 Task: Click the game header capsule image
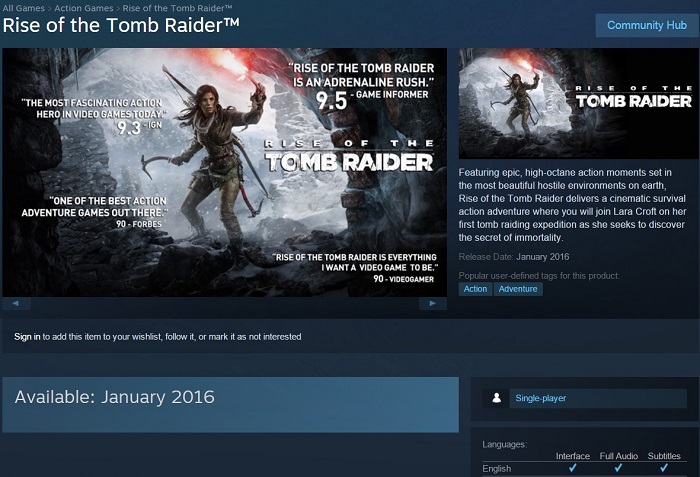(579, 103)
